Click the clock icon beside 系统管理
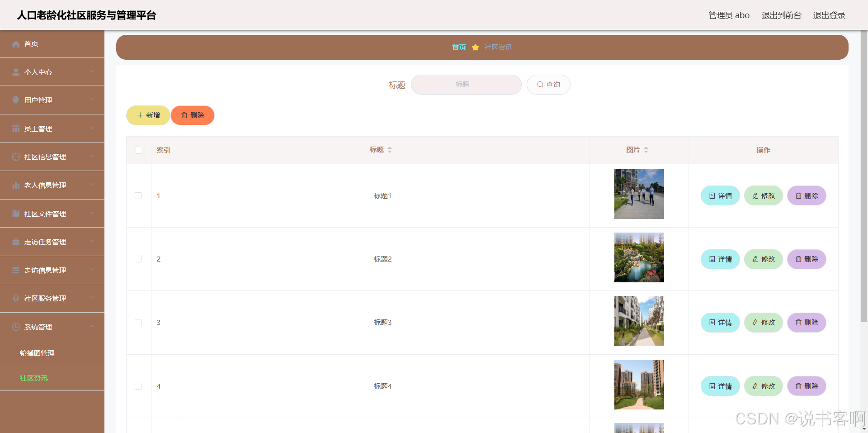The width and height of the screenshot is (868, 433). point(16,327)
